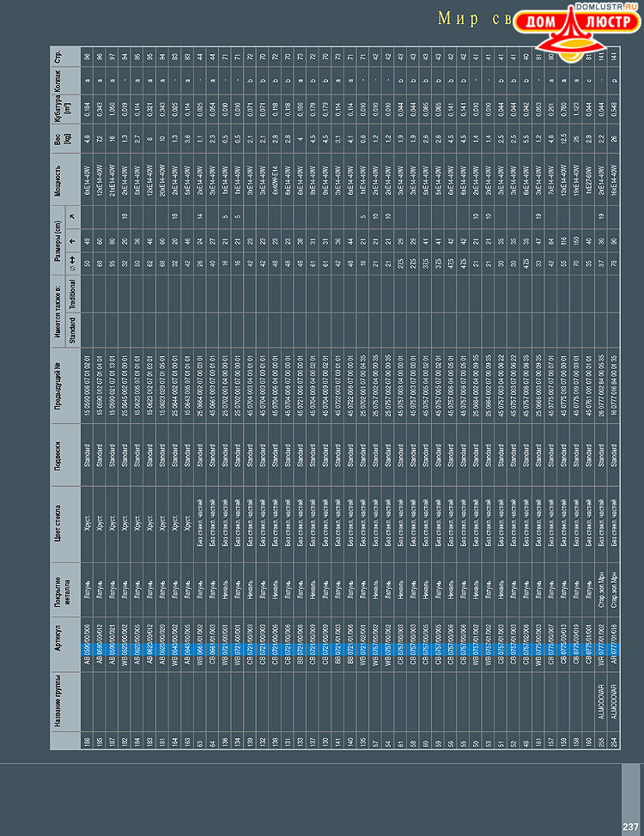
Task: Click the yellow Мир page title
Action: pos(455,18)
